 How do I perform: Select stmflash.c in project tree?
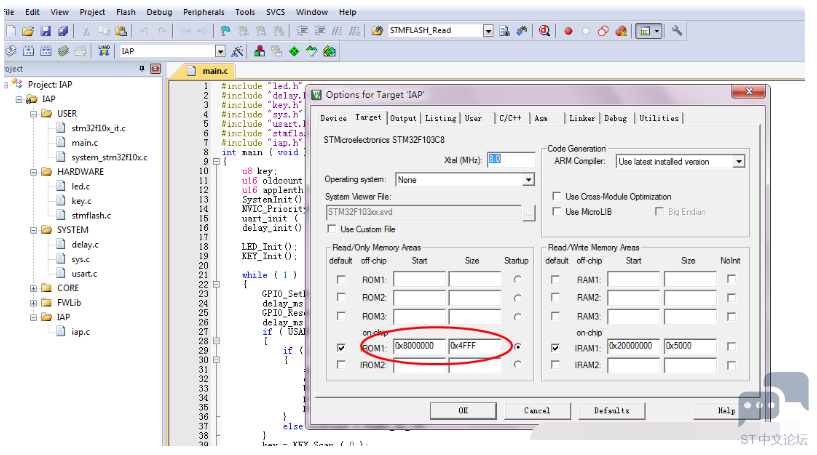point(91,215)
